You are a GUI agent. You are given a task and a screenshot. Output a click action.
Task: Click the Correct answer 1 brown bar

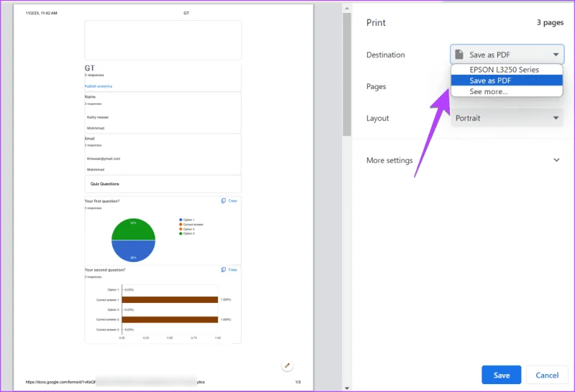click(170, 299)
